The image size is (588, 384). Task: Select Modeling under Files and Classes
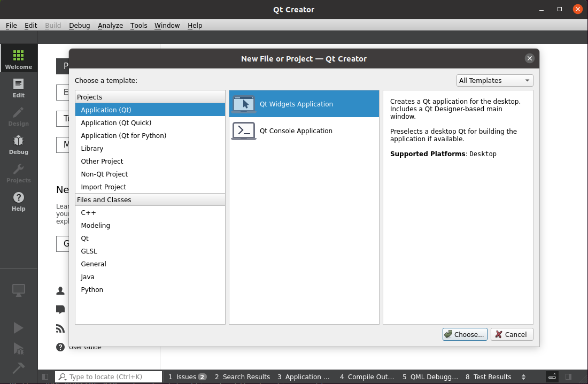point(150,225)
